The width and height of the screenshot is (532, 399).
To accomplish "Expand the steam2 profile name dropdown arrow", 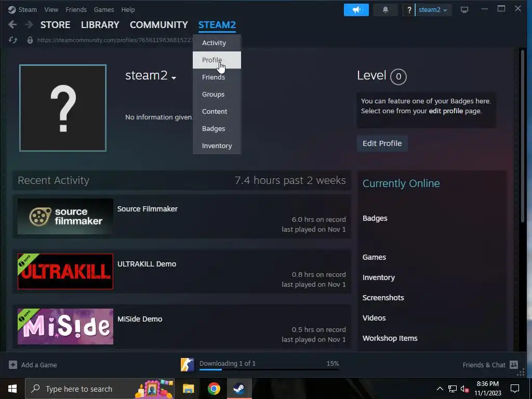I will [174, 78].
